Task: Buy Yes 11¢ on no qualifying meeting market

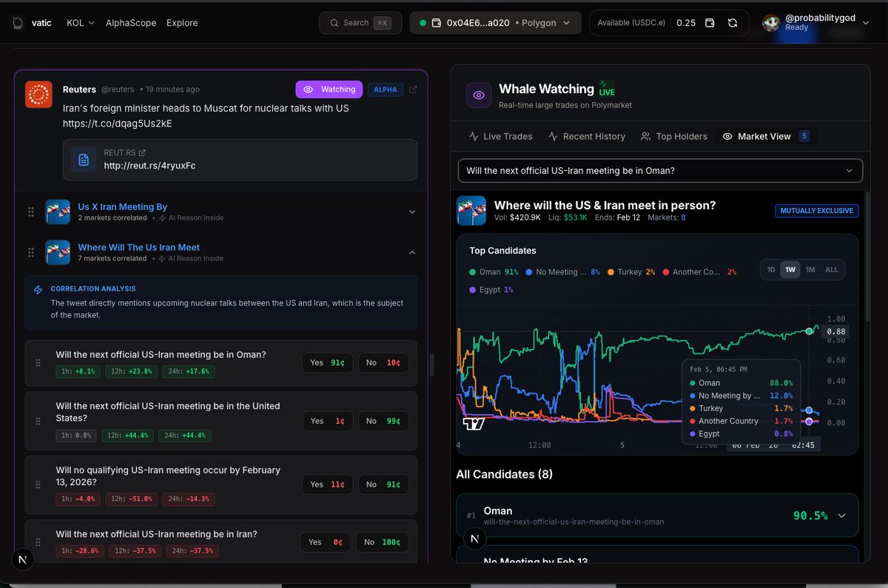Action: point(327,484)
